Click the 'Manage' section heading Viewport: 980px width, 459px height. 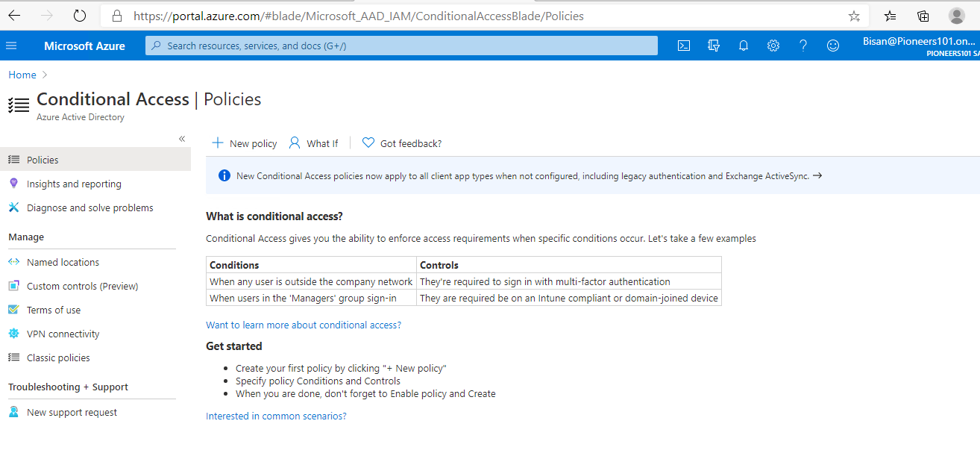pyautogui.click(x=26, y=237)
